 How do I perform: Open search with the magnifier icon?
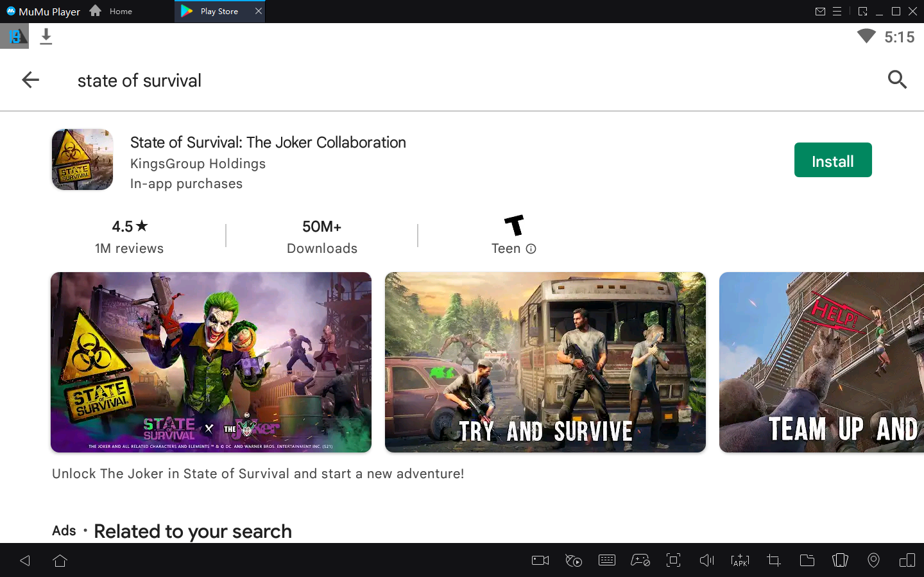[897, 80]
